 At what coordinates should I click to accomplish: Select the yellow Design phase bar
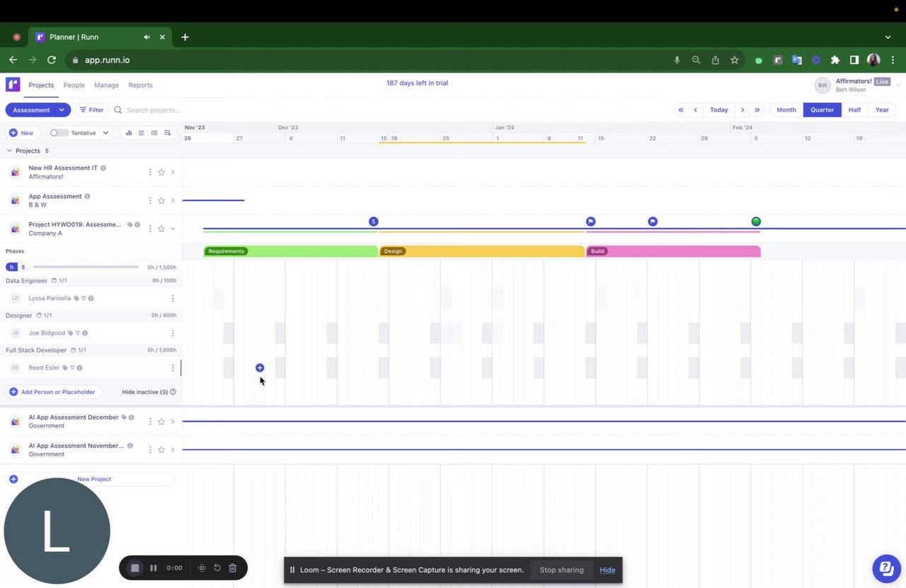482,251
